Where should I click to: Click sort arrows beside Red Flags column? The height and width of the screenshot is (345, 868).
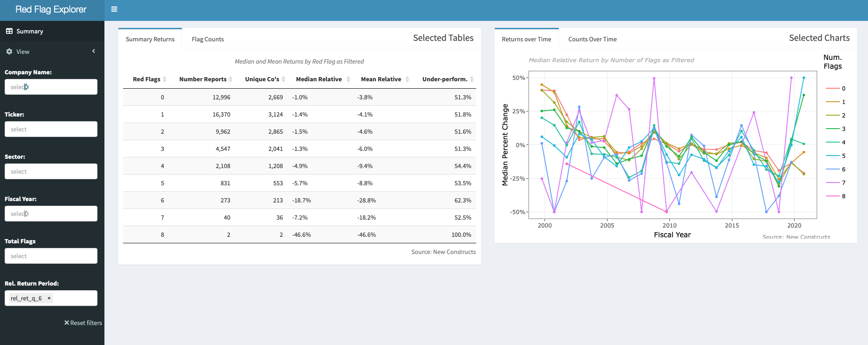tap(164, 79)
